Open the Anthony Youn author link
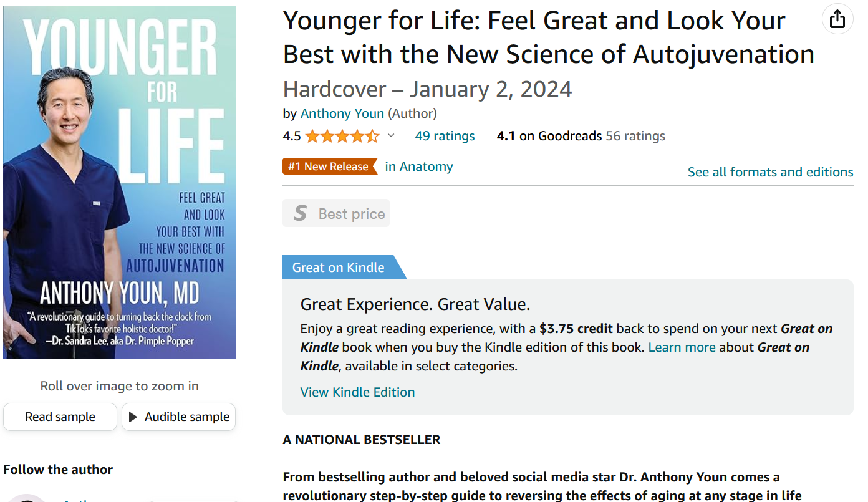 [342, 113]
